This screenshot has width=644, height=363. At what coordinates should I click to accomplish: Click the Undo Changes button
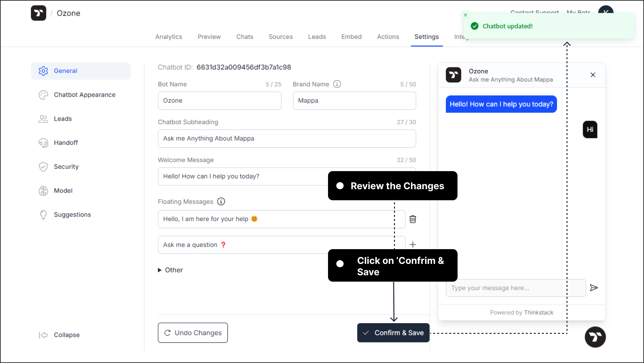pos(192,333)
